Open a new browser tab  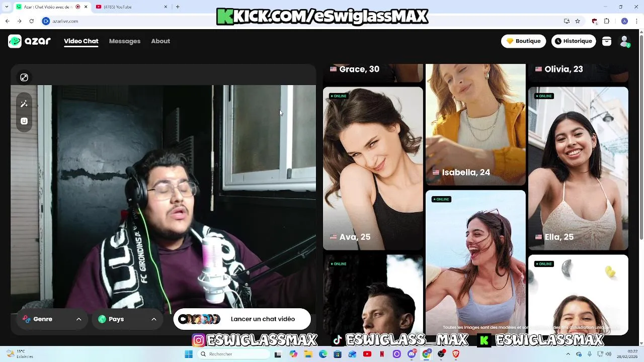[x=178, y=7]
